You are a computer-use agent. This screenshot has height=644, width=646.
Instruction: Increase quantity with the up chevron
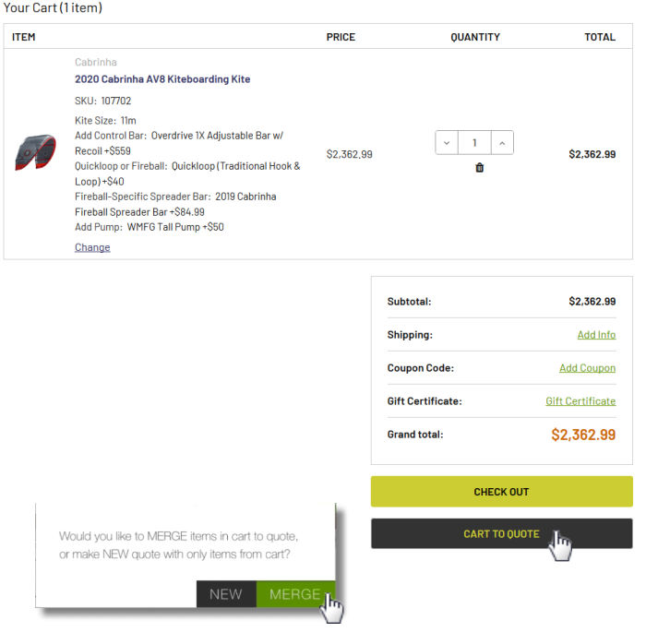(x=501, y=143)
